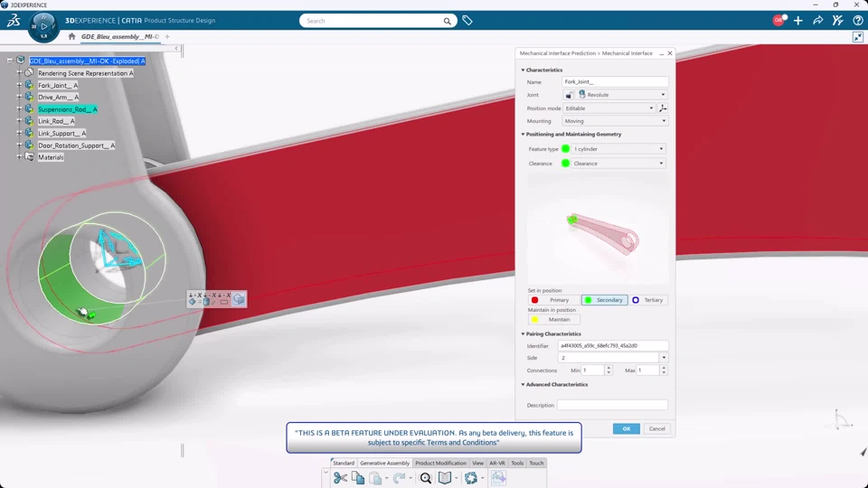Click the mechanical interface preview thumbnail
Screen dimensions: 868x488
tap(598, 229)
